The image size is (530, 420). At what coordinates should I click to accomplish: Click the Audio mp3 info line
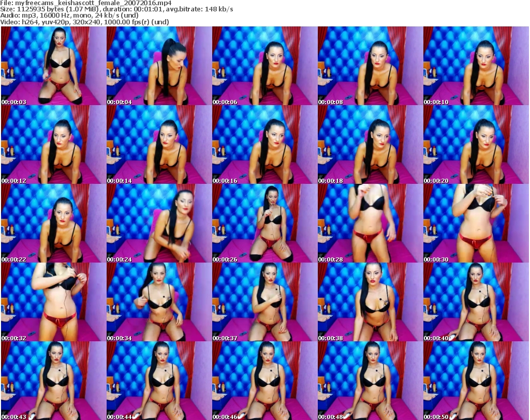coord(69,16)
